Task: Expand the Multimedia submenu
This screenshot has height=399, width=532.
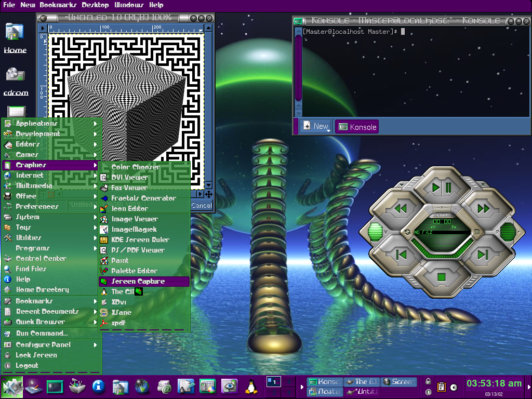Action: tap(51, 186)
